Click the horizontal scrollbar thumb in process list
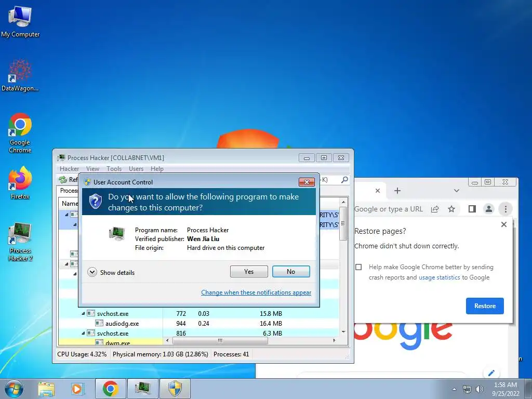 pos(220,340)
